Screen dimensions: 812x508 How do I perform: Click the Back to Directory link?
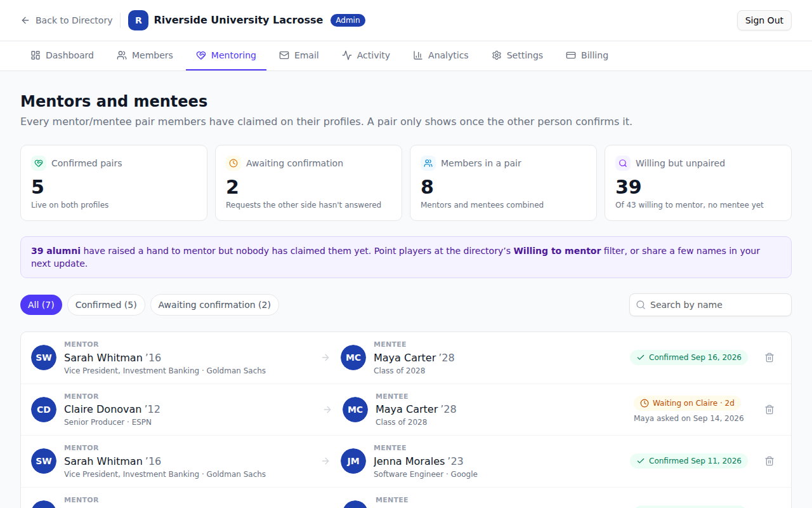click(67, 20)
